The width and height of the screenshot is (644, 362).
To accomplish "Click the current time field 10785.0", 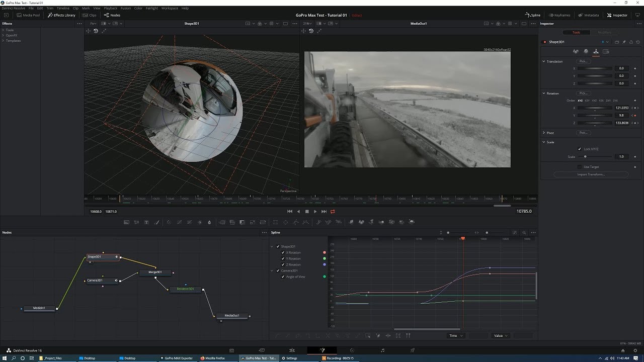I will [524, 212].
